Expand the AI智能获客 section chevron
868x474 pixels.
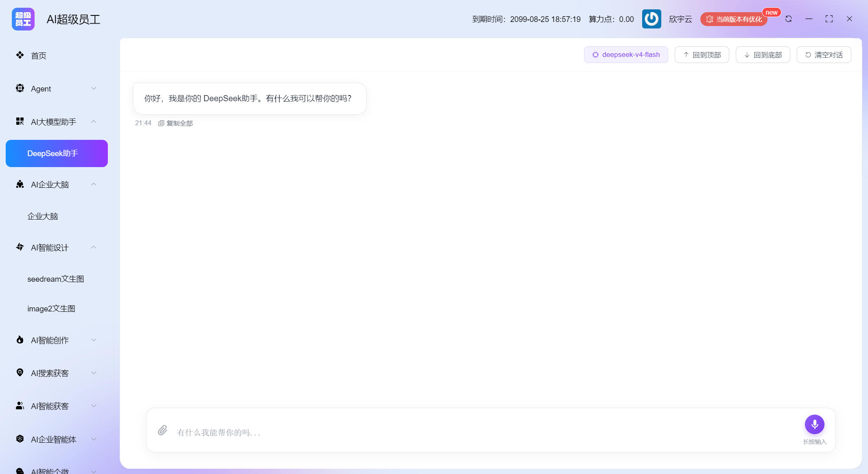coord(94,406)
